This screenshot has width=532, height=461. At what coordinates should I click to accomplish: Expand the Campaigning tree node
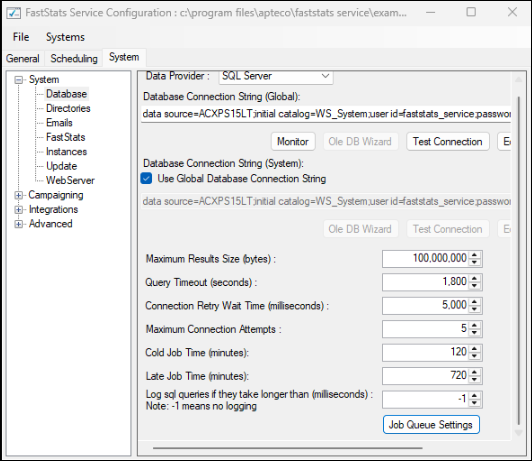(x=18, y=195)
